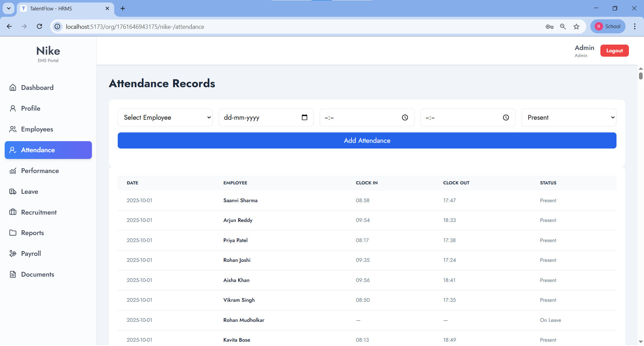
Task: Click the Reports folder icon
Action: point(13,233)
